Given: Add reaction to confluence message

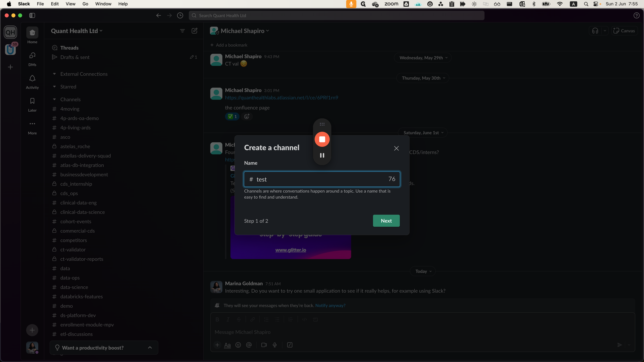Looking at the screenshot, I should tap(247, 116).
